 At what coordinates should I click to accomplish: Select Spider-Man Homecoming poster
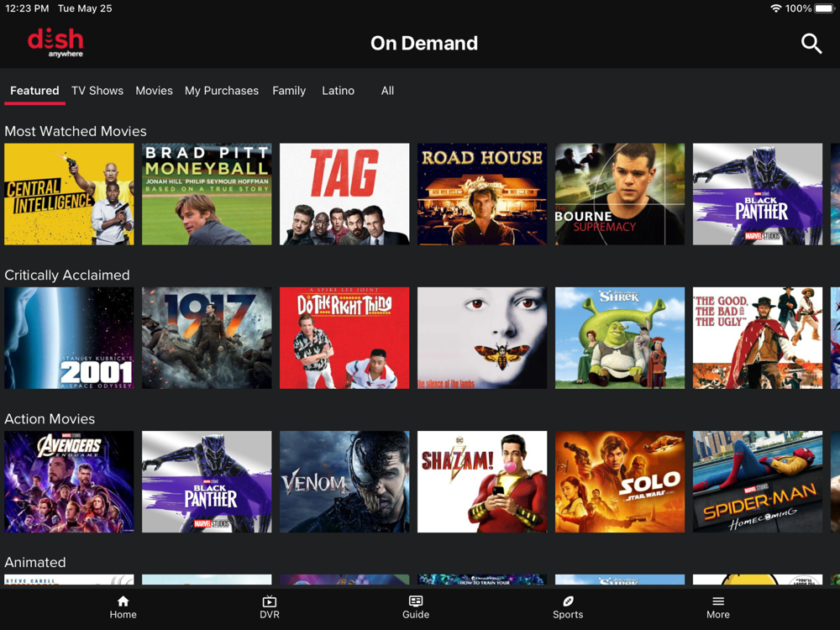pos(758,481)
